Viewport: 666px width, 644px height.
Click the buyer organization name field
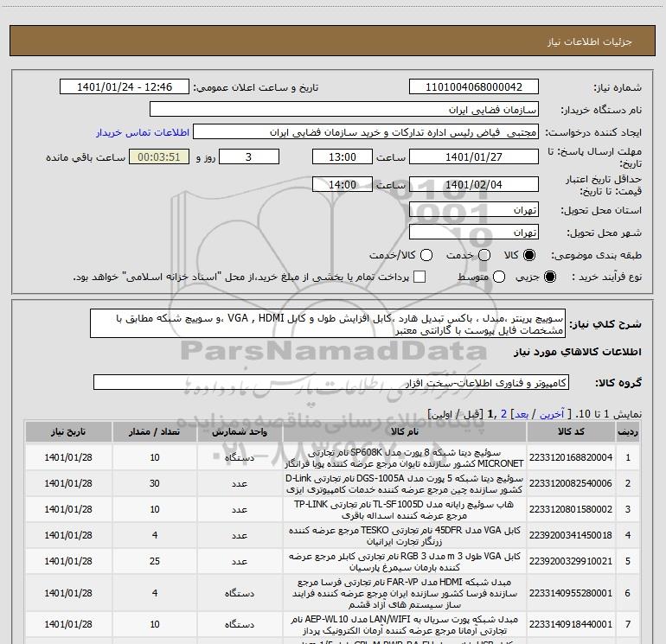344,110
